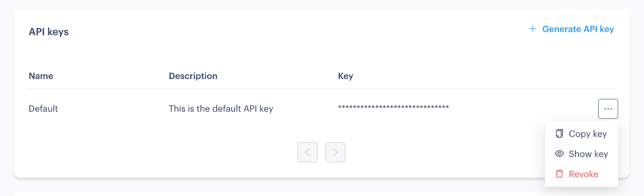Image resolution: width=644 pixels, height=196 pixels.
Task: Click the masked key asterisks
Action: tap(394, 107)
